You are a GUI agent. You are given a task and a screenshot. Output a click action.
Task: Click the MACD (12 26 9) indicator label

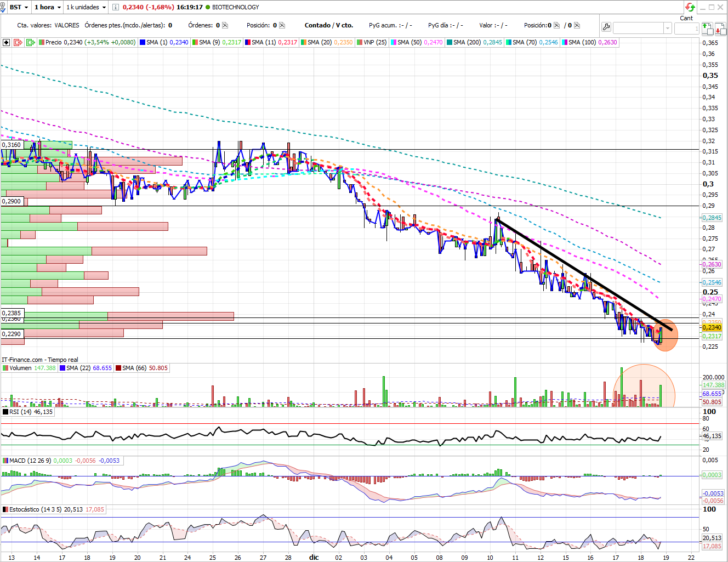[x=30, y=461]
